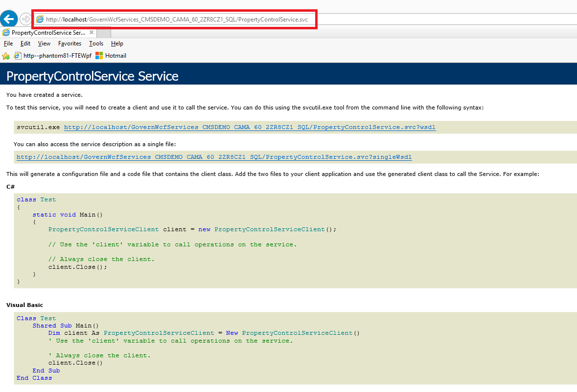Image resolution: width=577 pixels, height=392 pixels.
Task: Click the 'static void Main()' C# line
Action: [68, 215]
